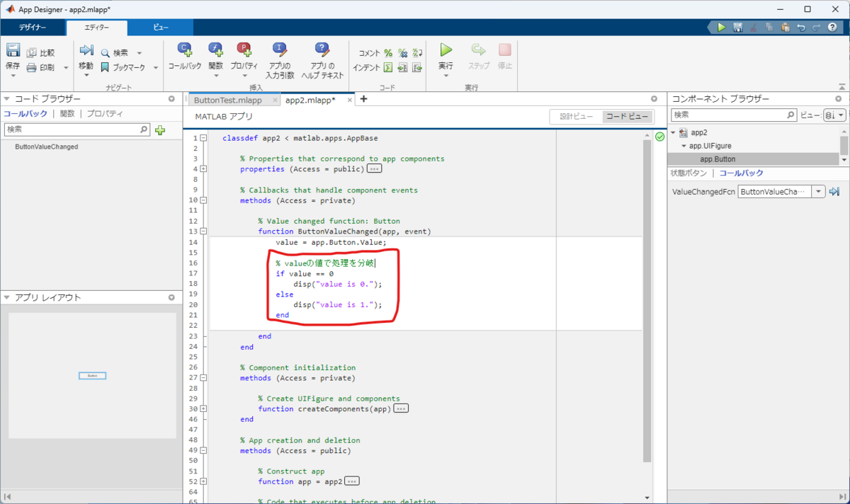Click the wrap comments icon
The image size is (850, 504).
coord(417,53)
